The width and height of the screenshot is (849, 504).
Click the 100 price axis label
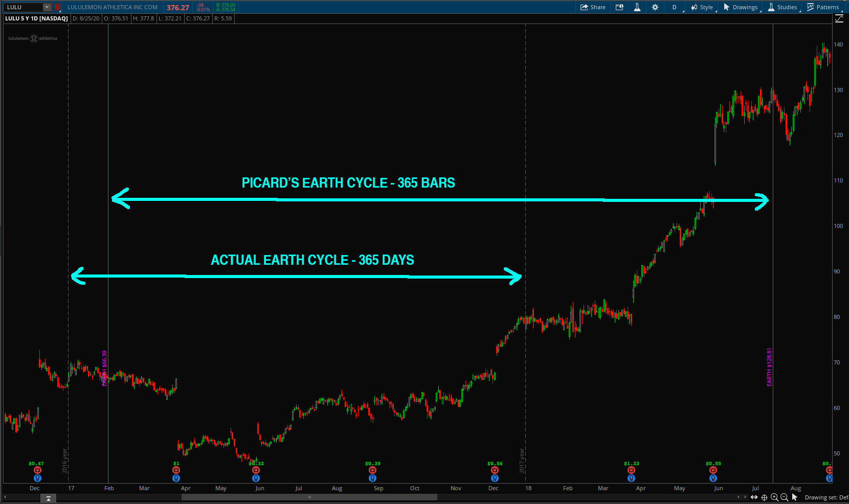(x=838, y=226)
